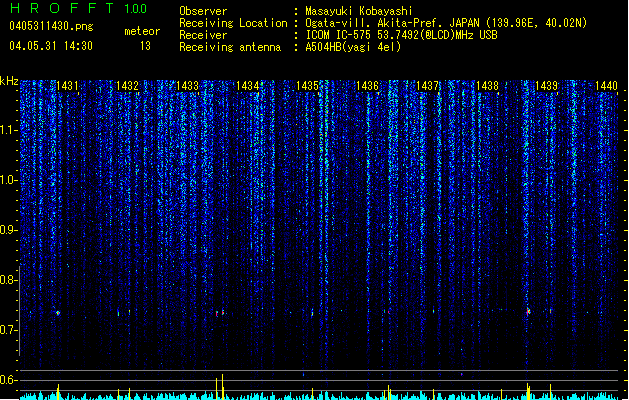629x400 pixels.
Task: Click the 'meteor' count label
Action: [142, 31]
